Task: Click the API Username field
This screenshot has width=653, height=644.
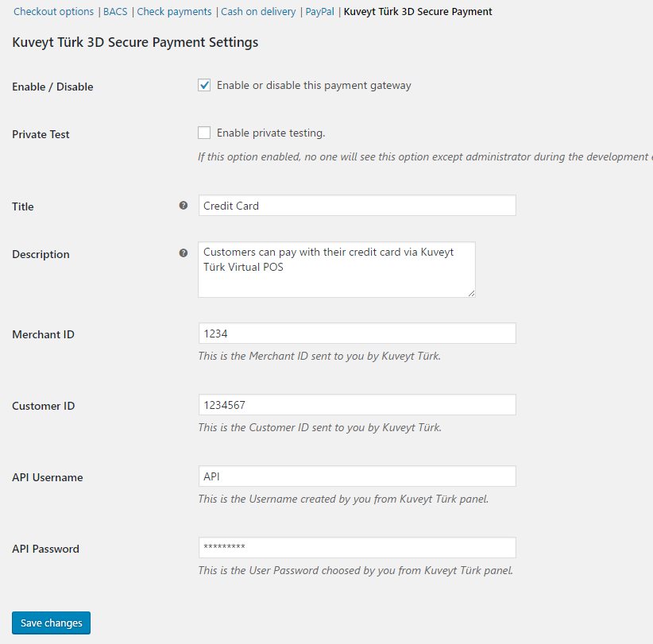Action: tap(357, 476)
